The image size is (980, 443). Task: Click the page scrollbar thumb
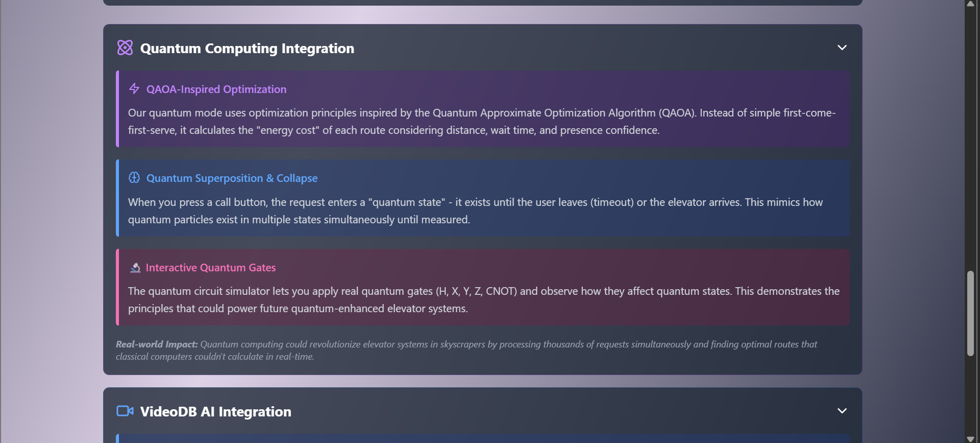[970, 313]
